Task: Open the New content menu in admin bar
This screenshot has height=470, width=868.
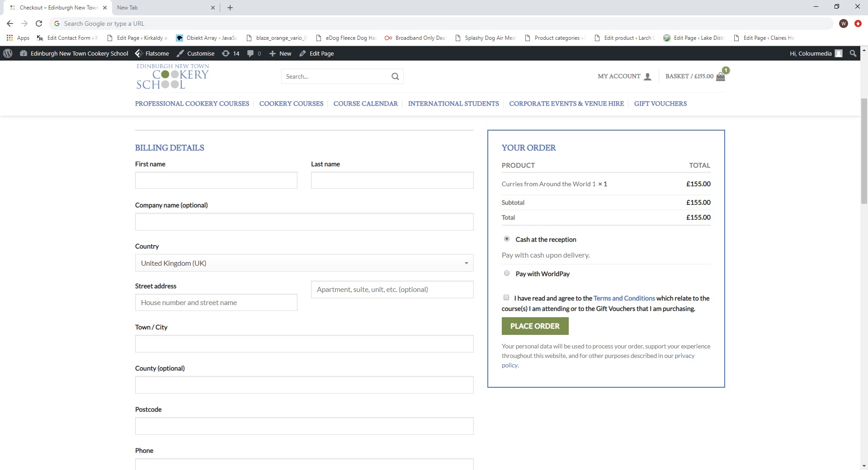Action: pos(280,53)
